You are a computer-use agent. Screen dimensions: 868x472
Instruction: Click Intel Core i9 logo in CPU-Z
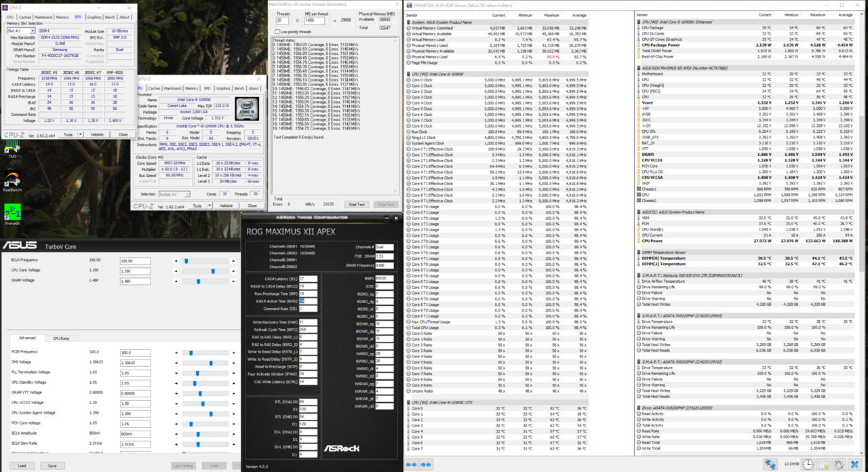246,108
